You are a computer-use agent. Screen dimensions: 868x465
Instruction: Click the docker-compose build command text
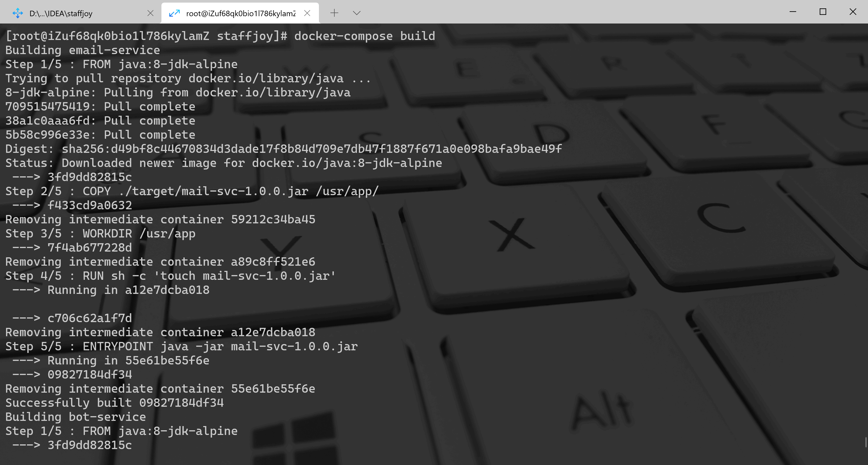365,36
